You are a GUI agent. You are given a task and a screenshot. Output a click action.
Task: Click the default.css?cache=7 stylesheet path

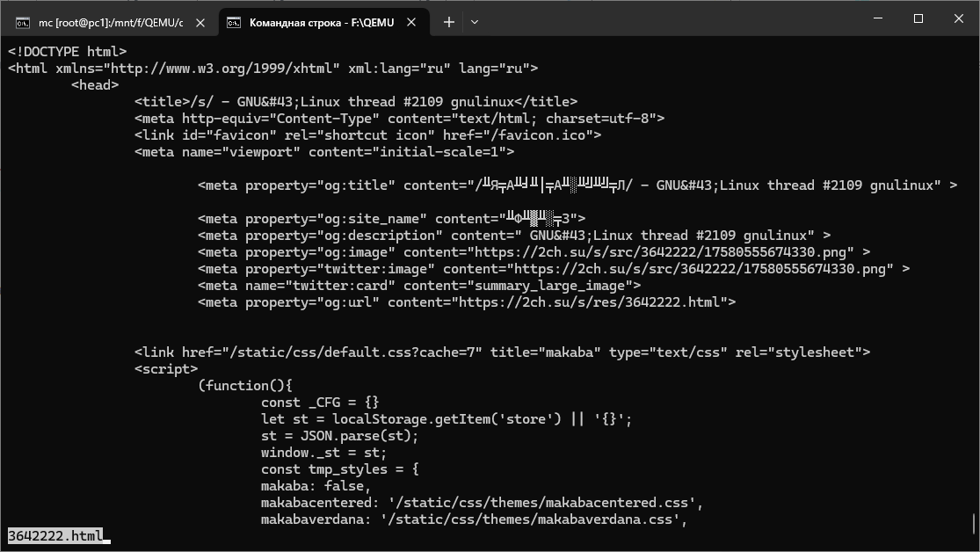(356, 352)
